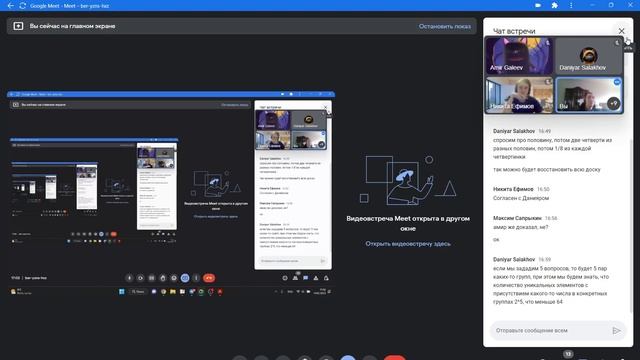The width and height of the screenshot is (640, 360).
Task: Select Daniyar Salakhov's avatar tile
Action: [x=588, y=56]
